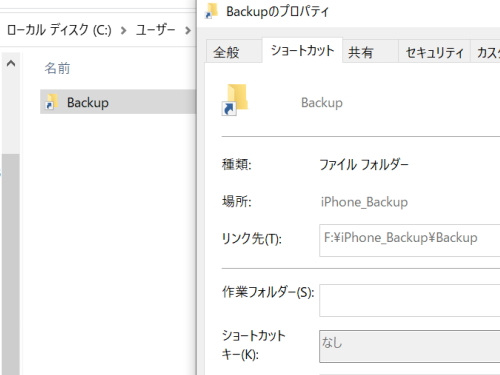This screenshot has height=375, width=500.
Task: Click the 作業フォルダー input field
Action: [409, 300]
